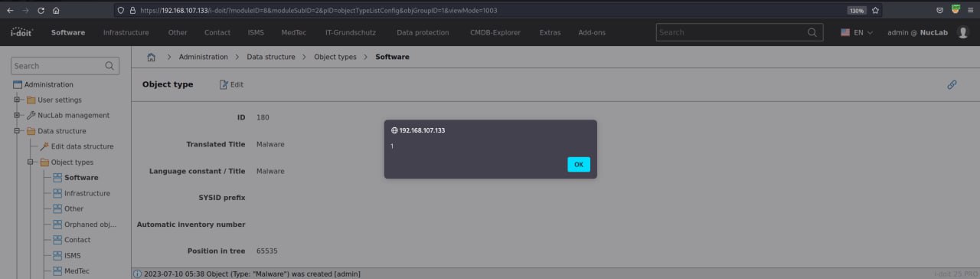This screenshot has height=279, width=980.
Task: Click Edit button for object type
Action: [231, 84]
